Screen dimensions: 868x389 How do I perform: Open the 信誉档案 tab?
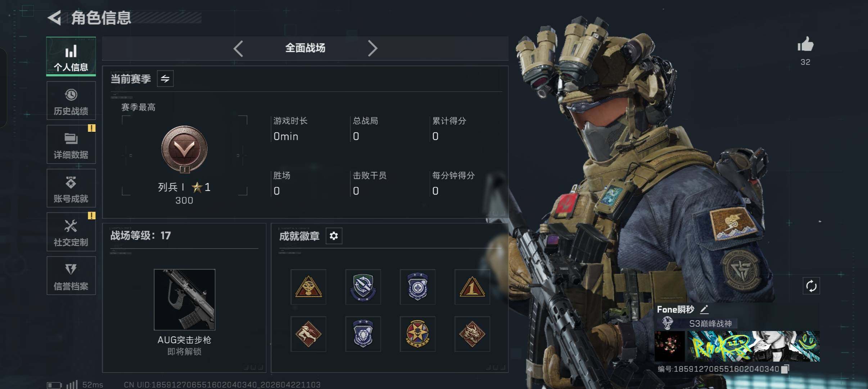71,276
